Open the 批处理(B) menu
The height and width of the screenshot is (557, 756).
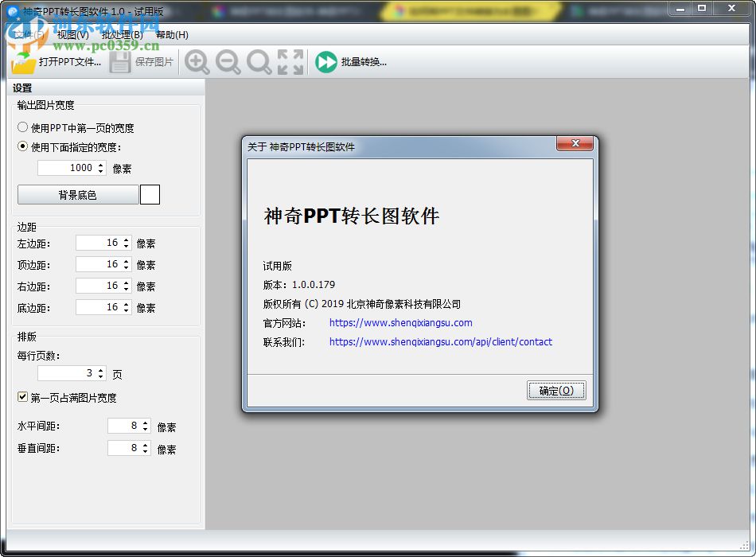pos(120,35)
